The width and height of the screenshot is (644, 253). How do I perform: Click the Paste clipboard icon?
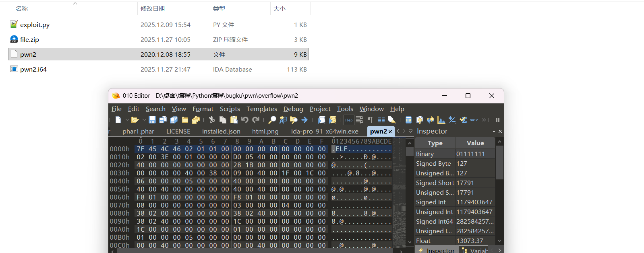click(234, 120)
